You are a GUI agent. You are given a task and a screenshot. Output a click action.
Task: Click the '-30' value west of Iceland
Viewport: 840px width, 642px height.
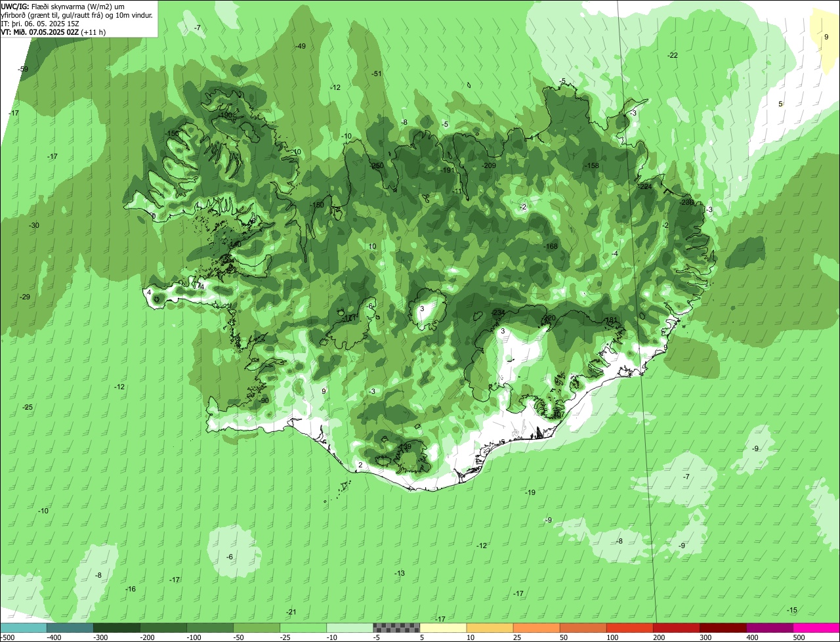(x=34, y=226)
